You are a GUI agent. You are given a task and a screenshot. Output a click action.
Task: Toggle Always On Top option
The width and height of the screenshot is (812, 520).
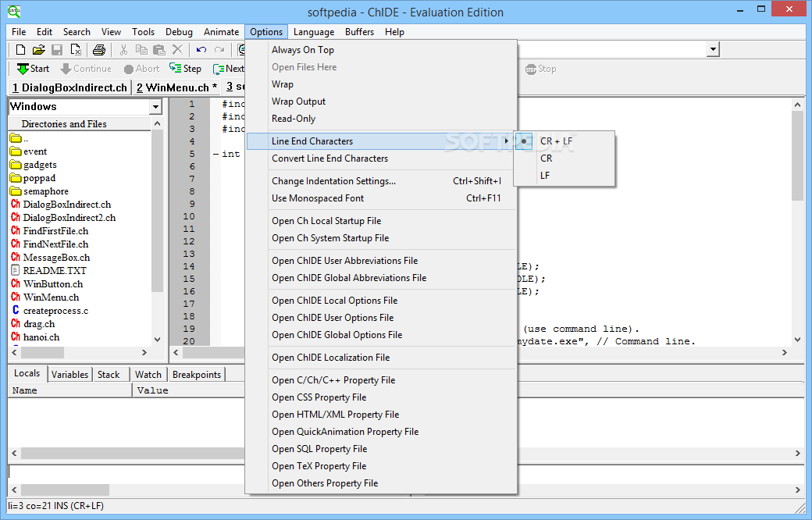[381, 50]
